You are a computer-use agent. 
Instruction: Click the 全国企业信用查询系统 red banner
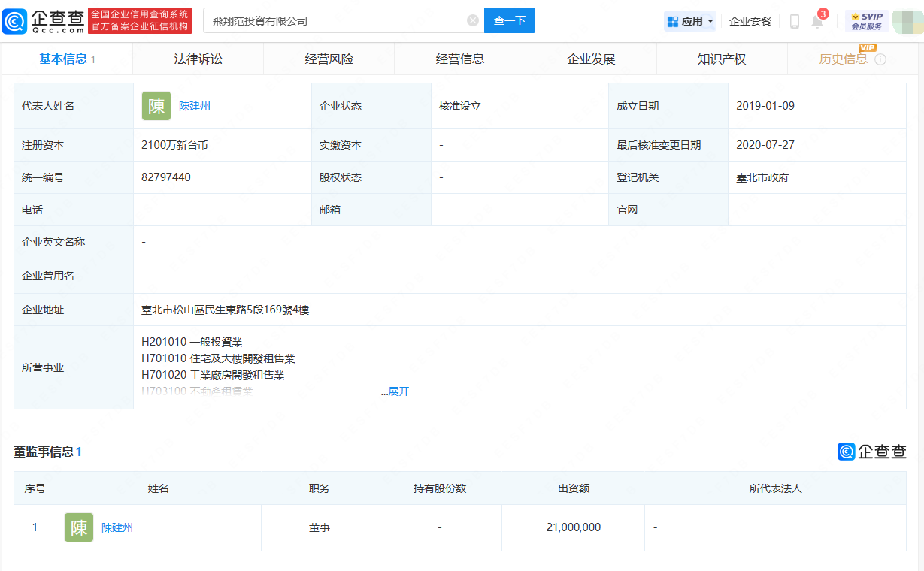(140, 21)
